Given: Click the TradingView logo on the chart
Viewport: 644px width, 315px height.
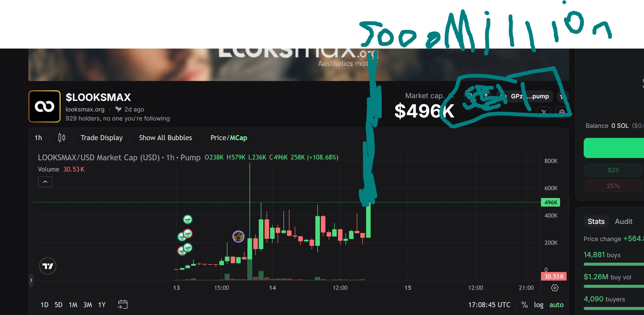Looking at the screenshot, I should pos(48,266).
